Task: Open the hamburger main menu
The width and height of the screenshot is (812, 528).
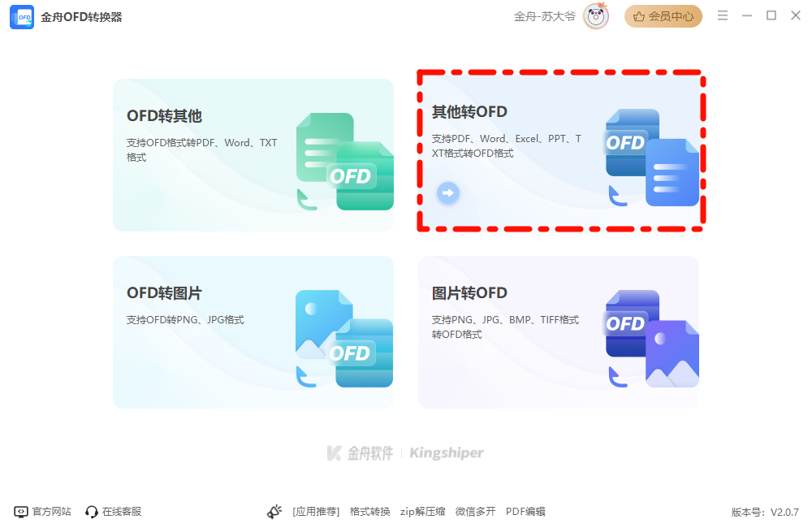Action: pyautogui.click(x=723, y=15)
